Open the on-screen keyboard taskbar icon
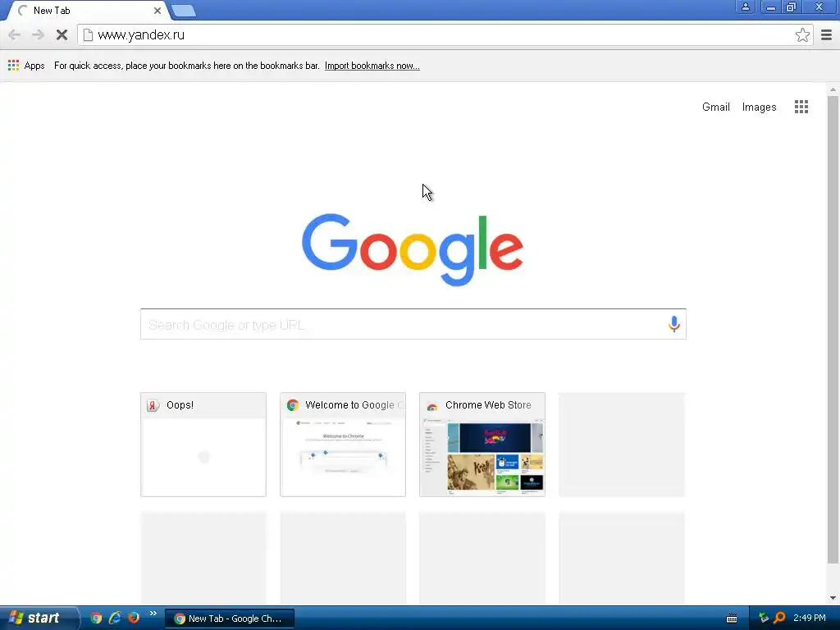 [731, 619]
